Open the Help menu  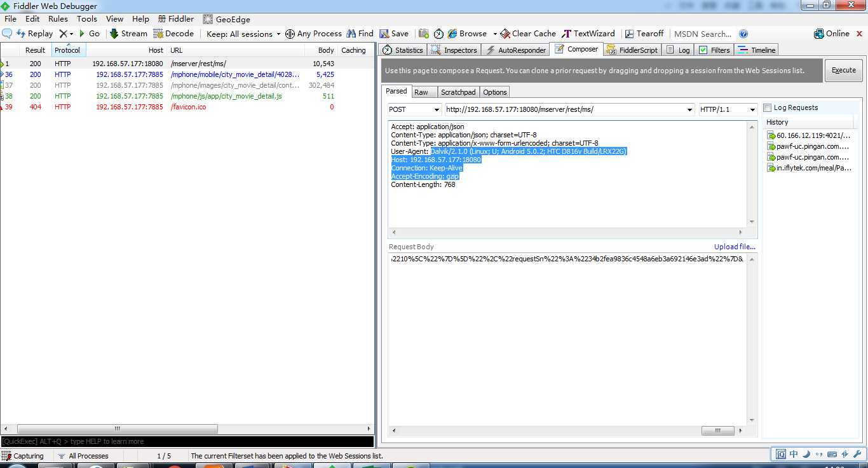click(x=141, y=19)
